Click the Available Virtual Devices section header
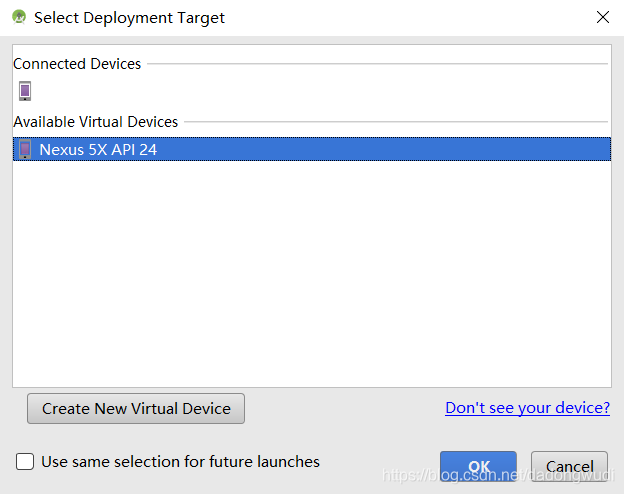624x494 pixels. coord(95,122)
